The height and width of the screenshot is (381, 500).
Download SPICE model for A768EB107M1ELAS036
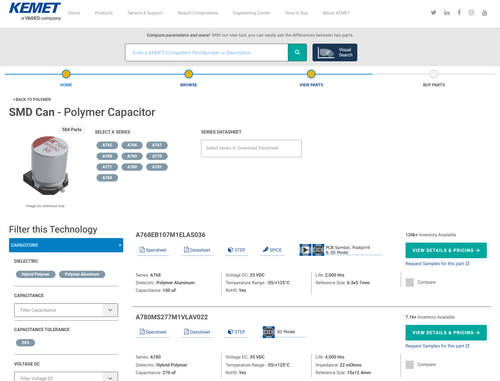click(x=272, y=250)
